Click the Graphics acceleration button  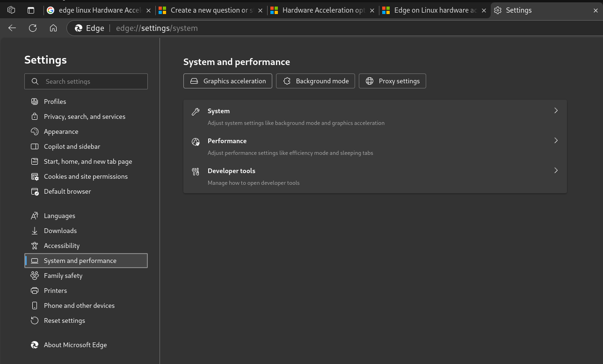tap(228, 81)
